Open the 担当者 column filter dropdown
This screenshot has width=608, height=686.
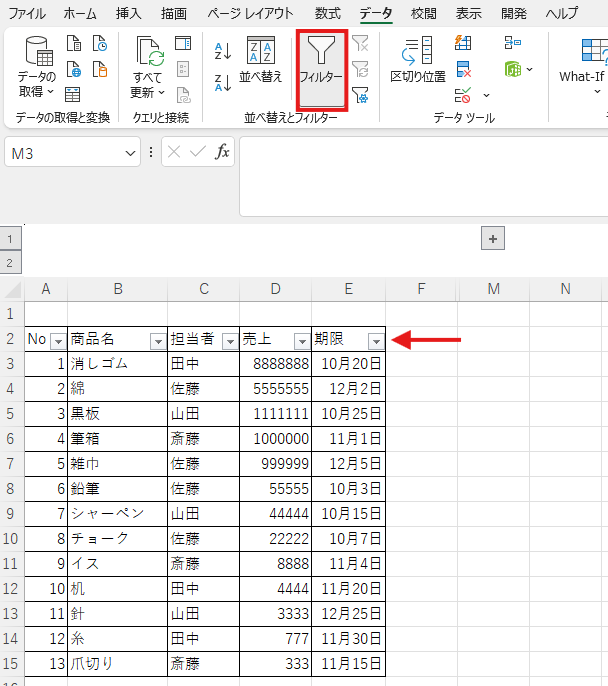point(230,341)
